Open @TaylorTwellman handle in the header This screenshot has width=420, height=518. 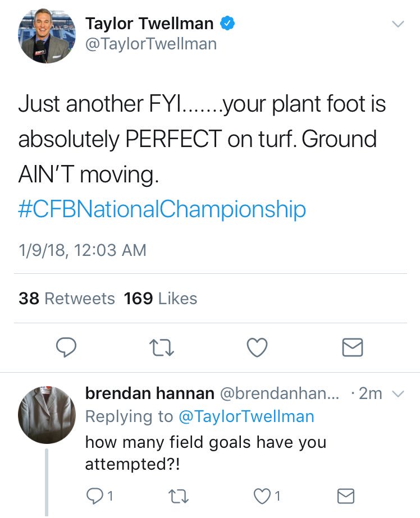coord(150,44)
